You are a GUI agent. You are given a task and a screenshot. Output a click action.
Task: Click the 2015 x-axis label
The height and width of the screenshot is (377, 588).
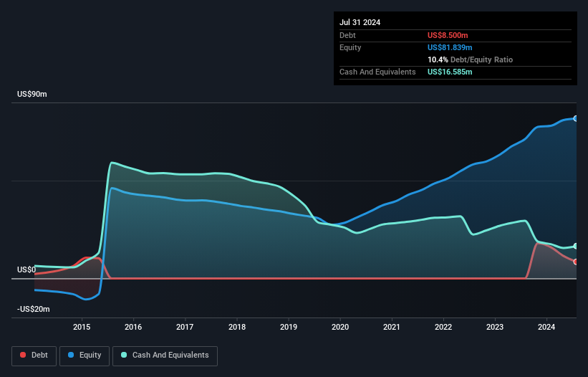pos(82,327)
